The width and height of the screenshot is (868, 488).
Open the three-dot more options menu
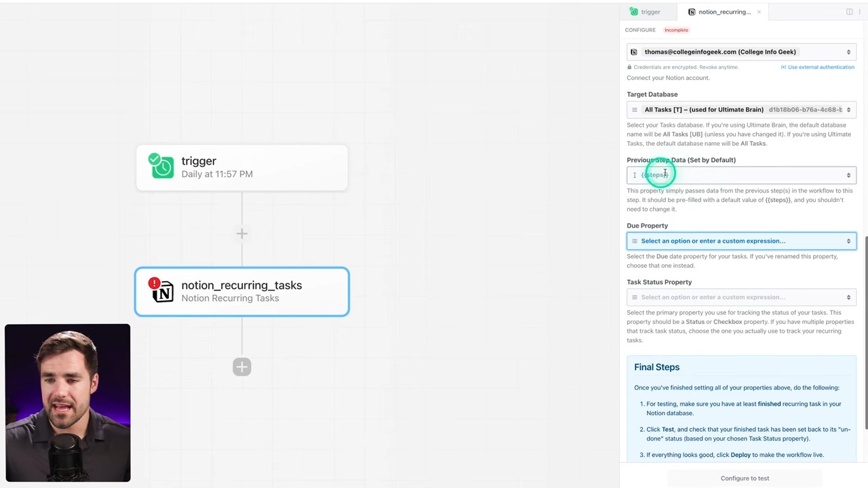[x=859, y=12]
